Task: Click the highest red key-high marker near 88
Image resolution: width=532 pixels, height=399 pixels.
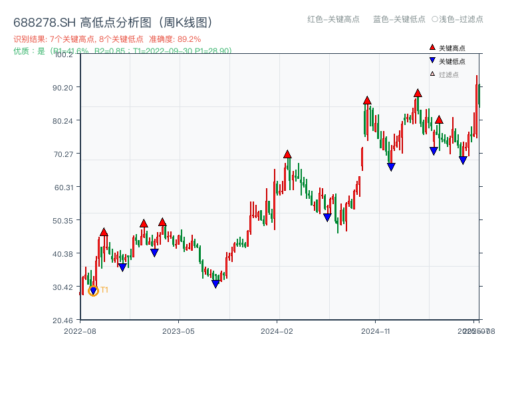Action: click(x=418, y=92)
